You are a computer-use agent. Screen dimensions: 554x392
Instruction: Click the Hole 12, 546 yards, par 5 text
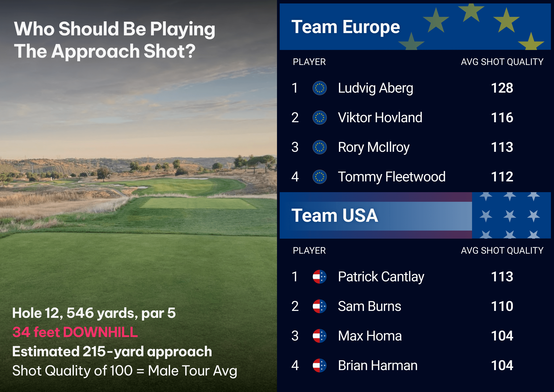coord(94,313)
